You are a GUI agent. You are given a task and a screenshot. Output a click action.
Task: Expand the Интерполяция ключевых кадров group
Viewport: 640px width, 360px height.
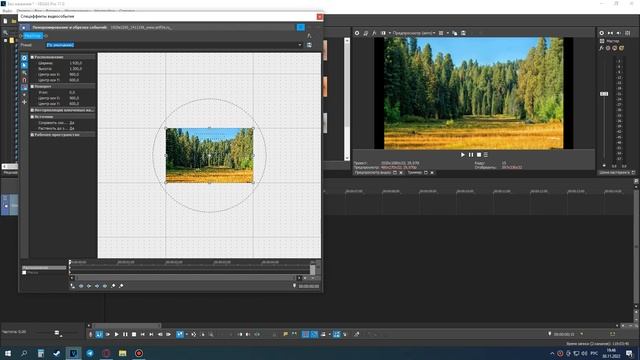pos(32,110)
